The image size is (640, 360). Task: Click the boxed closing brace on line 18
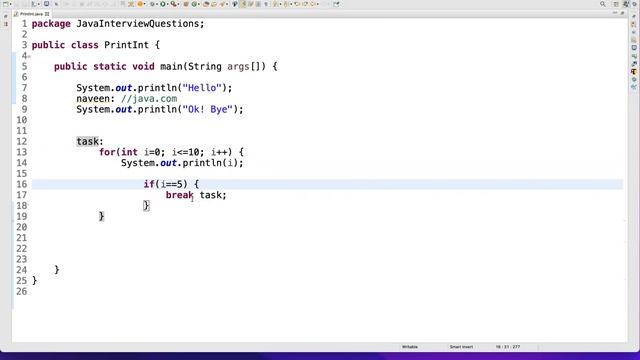point(146,205)
